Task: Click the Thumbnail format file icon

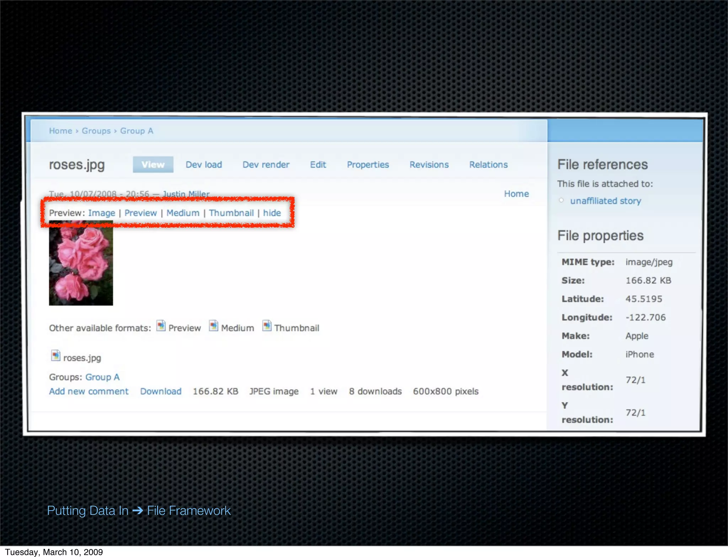Action: click(x=267, y=326)
